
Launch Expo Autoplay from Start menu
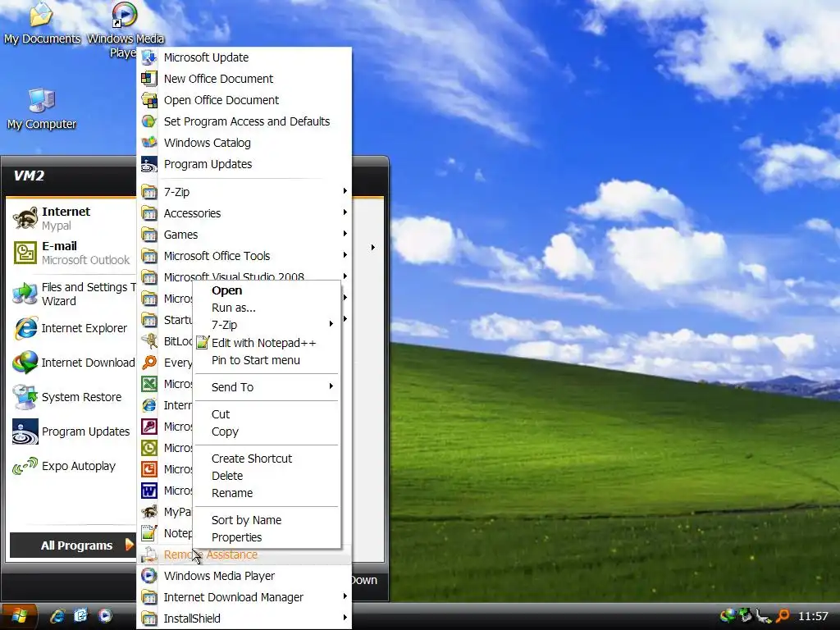72,466
